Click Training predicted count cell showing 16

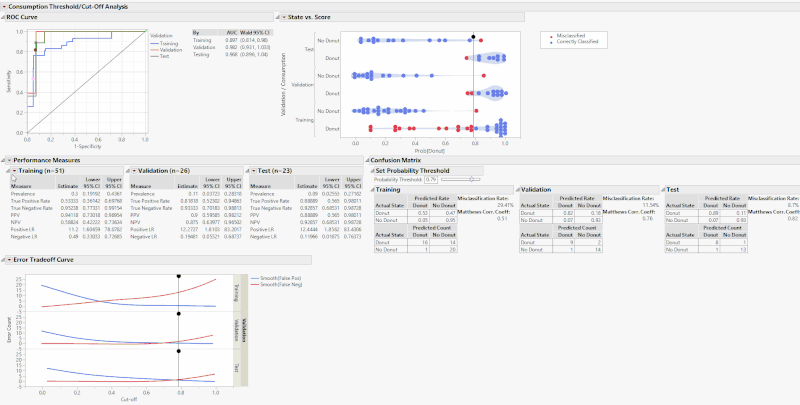tap(421, 243)
